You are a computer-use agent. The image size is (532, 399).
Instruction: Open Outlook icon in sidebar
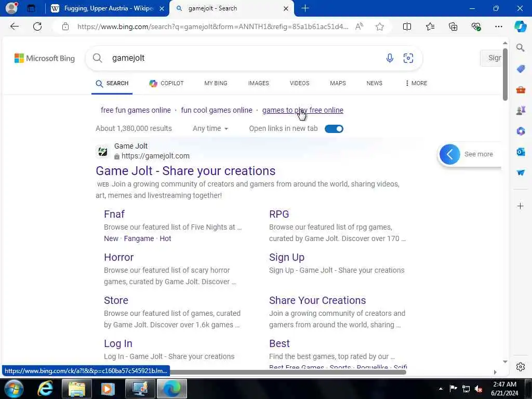[521, 152]
